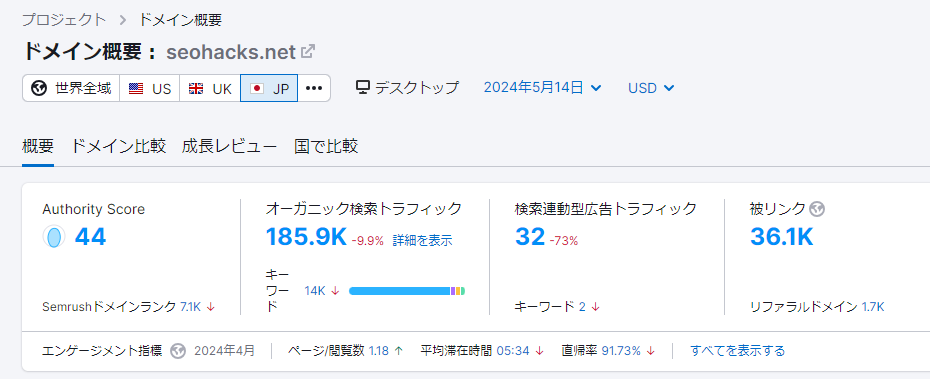930x379 pixels.
Task: Open organic keywords value 14K
Action: click(x=315, y=291)
